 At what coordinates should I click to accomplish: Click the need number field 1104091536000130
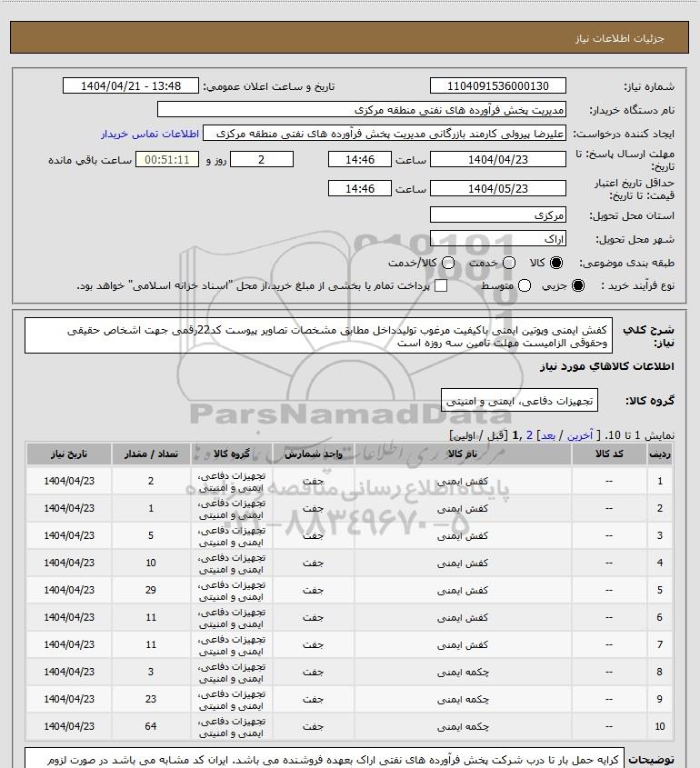(x=497, y=85)
